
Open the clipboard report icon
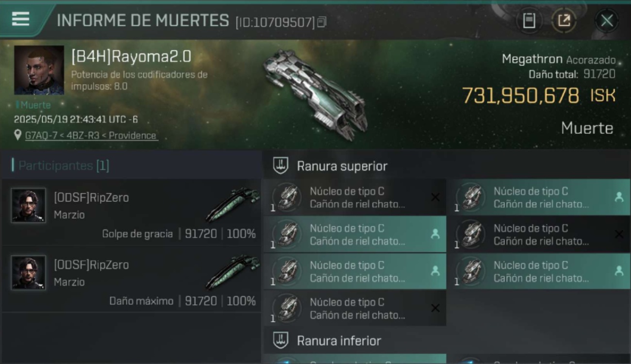pyautogui.click(x=529, y=20)
